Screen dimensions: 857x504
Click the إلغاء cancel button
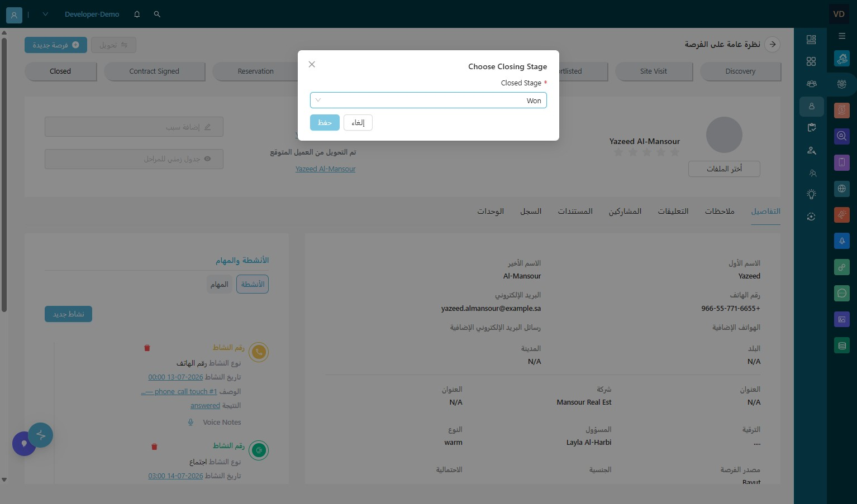(358, 123)
